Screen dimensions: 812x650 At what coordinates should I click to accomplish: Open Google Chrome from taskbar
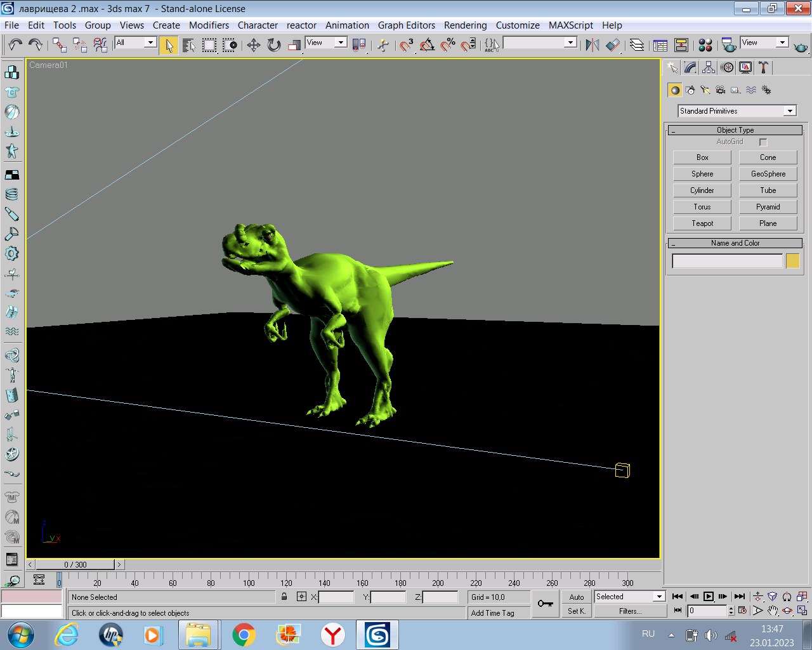pos(244,635)
